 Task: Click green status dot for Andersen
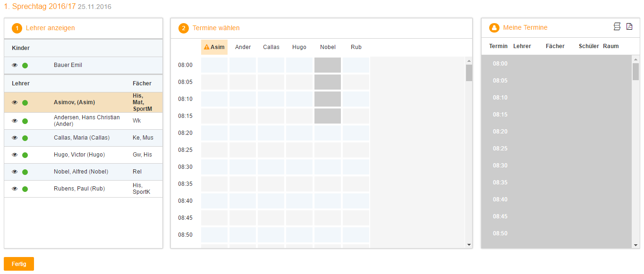pos(25,121)
